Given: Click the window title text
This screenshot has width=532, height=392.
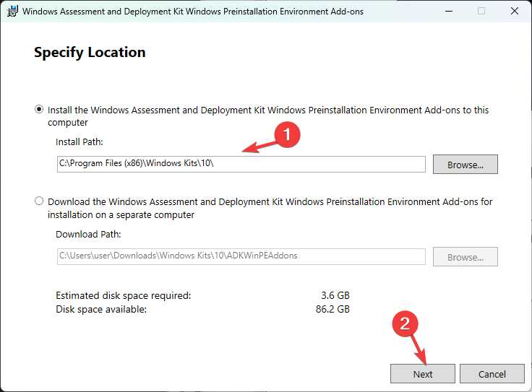Looking at the screenshot, I should tap(193, 12).
